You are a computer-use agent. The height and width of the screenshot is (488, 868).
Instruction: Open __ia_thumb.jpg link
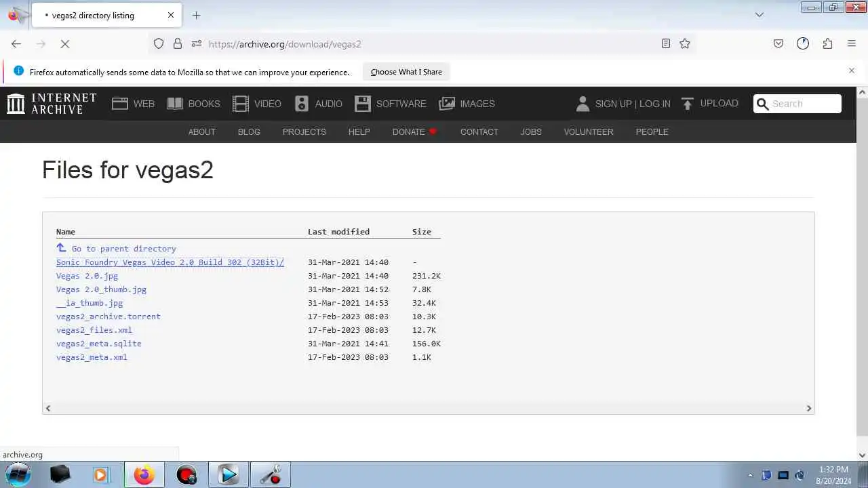[90, 303]
